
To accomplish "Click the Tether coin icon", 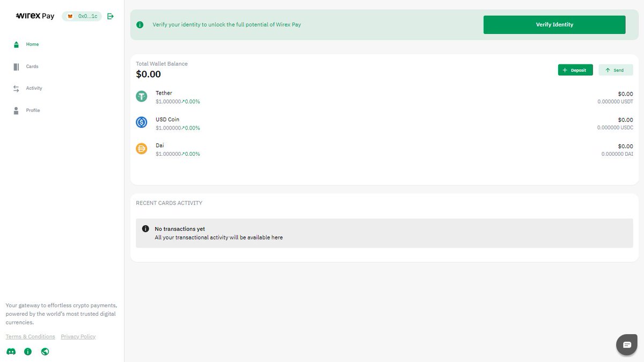I will click(142, 96).
